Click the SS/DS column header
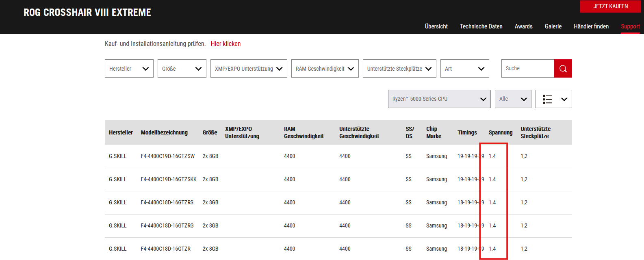The image size is (644, 260). [410, 132]
